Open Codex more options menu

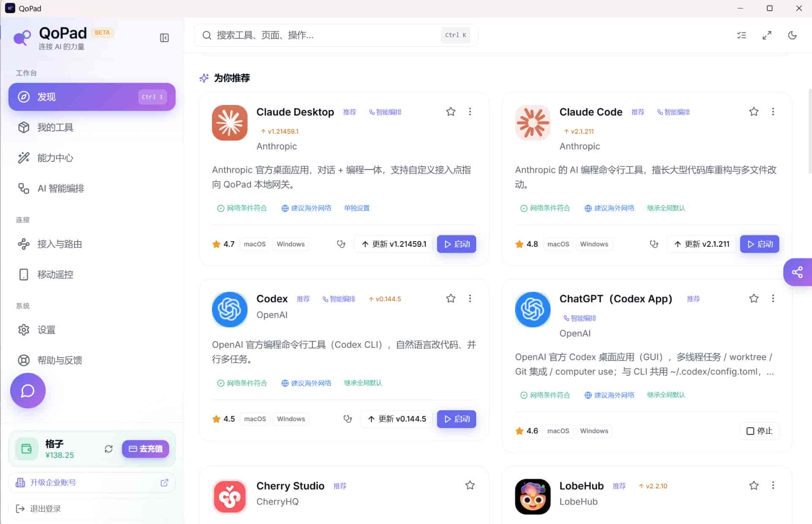point(470,298)
